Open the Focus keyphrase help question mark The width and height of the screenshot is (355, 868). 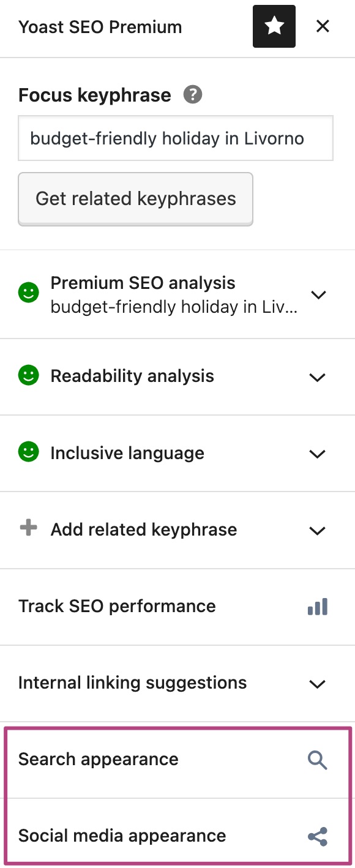(x=193, y=95)
